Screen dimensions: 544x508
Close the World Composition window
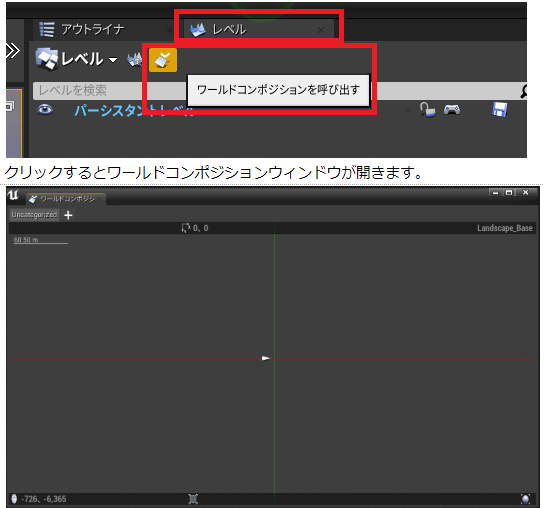point(526,193)
